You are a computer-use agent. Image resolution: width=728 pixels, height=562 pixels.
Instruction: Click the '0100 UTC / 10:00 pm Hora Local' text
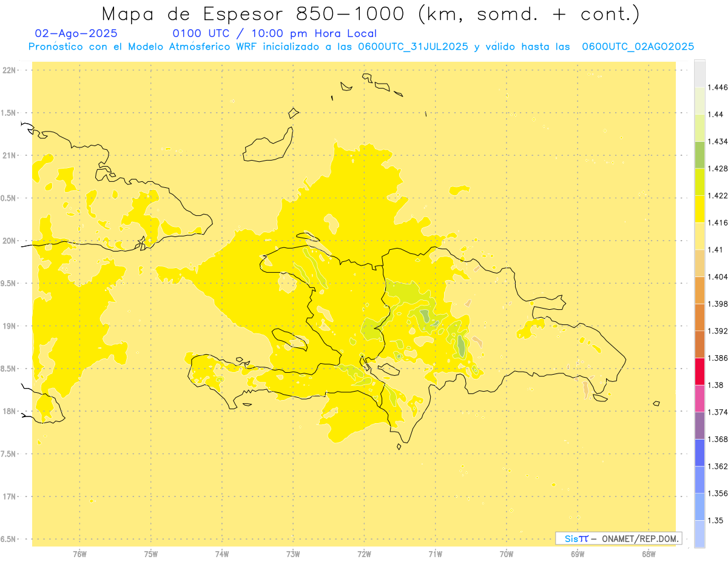[275, 33]
